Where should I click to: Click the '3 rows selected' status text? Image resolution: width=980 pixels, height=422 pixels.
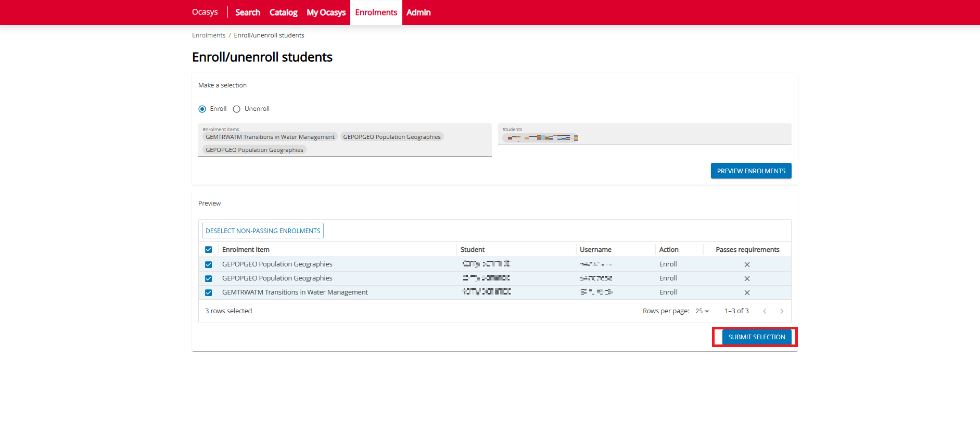coord(228,311)
